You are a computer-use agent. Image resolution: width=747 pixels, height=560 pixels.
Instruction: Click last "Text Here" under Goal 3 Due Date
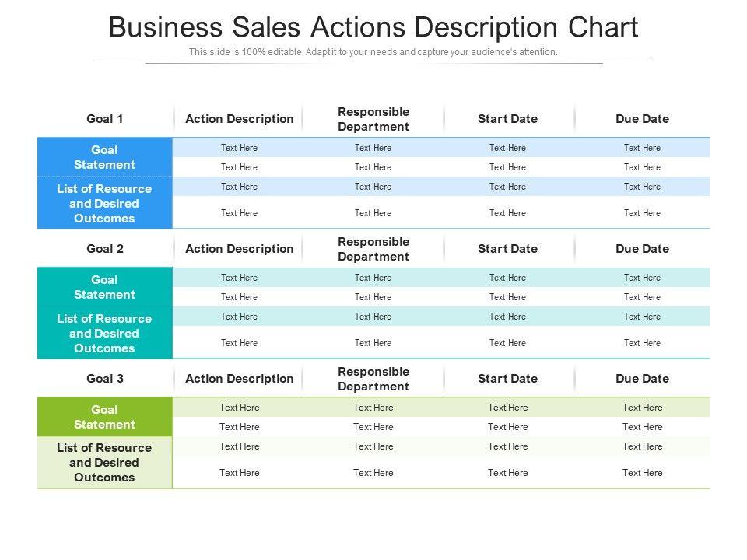tap(643, 473)
